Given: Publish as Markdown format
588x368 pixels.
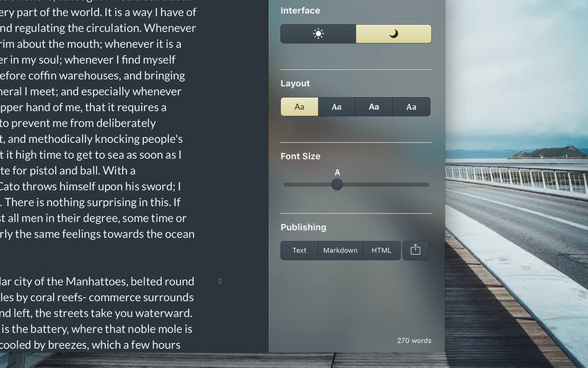Looking at the screenshot, I should click(340, 250).
